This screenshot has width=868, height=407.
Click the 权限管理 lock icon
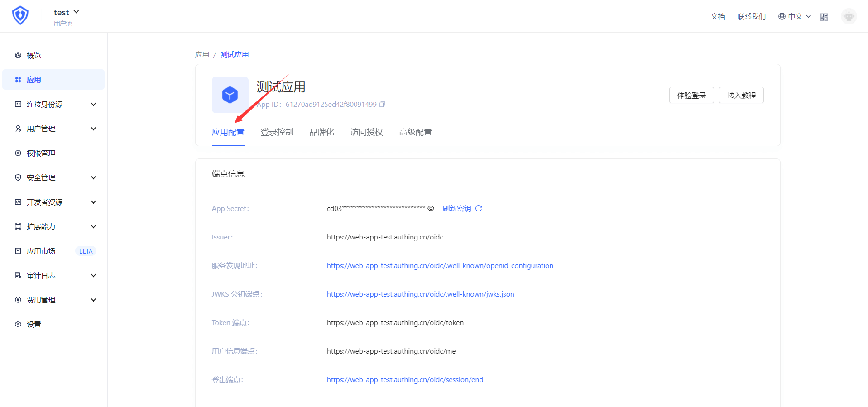point(18,153)
